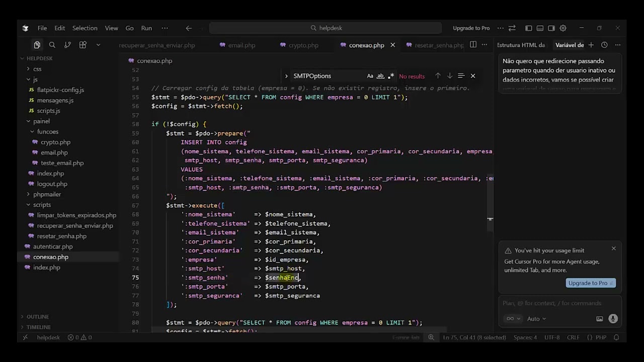Toggle the AI pane layout button
Viewport: 644px width, 362px height.
click(x=551, y=28)
